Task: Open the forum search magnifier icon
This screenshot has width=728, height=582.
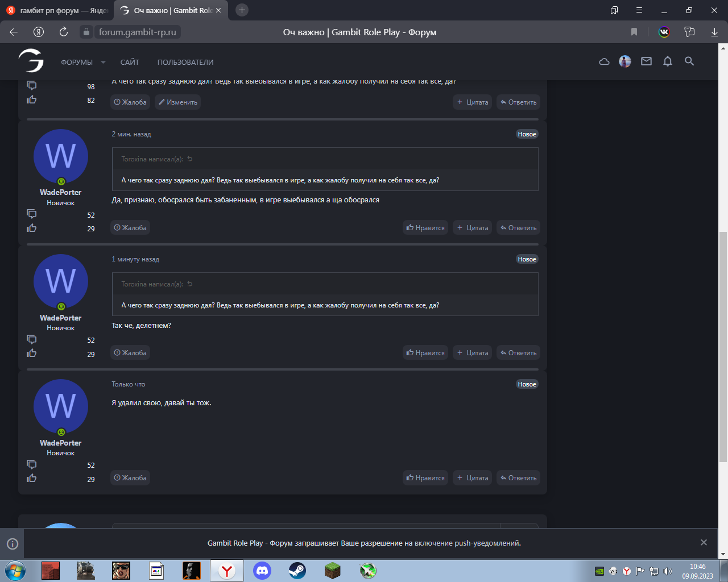Action: (689, 61)
